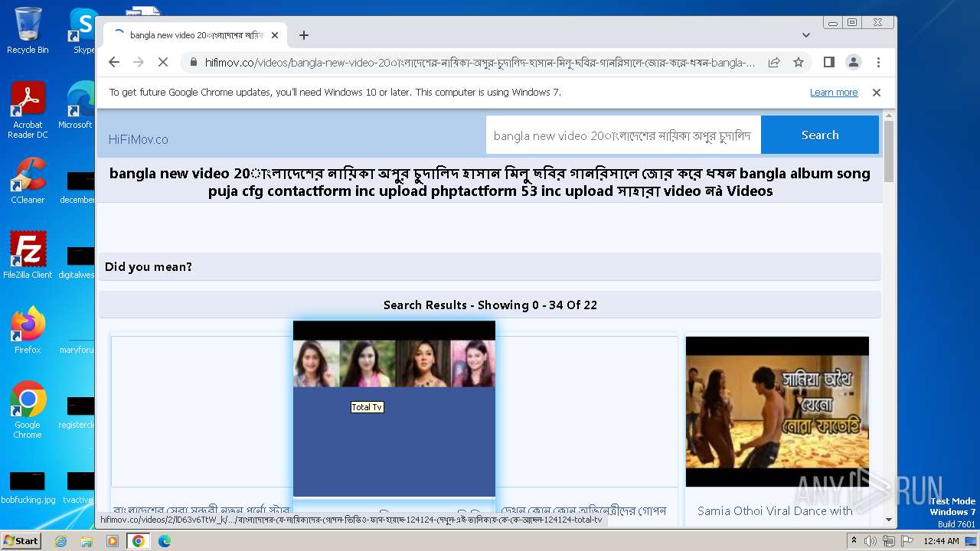Screen dimensions: 980x551
Task: Click the site search input field
Action: click(623, 135)
